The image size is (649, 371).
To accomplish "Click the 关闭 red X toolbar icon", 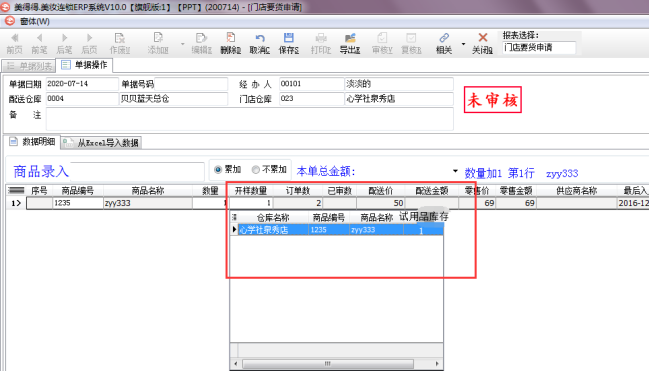I will (x=483, y=38).
